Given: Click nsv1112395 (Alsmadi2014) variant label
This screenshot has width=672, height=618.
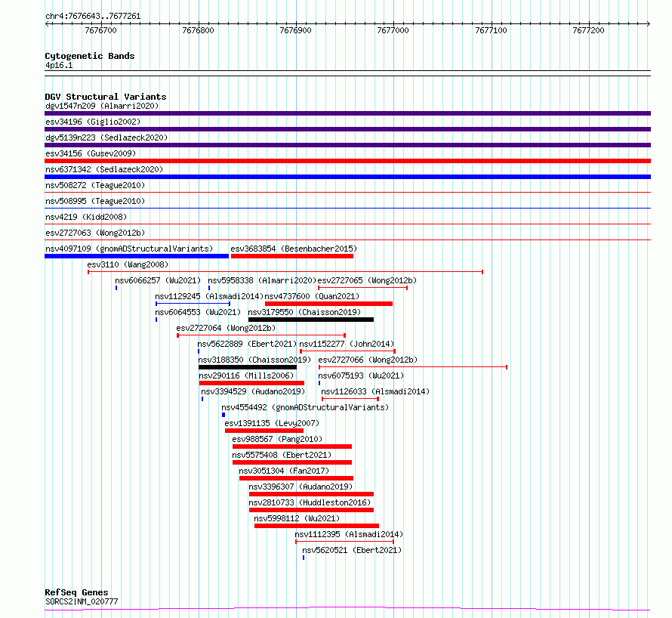Looking at the screenshot, I should [x=349, y=534].
